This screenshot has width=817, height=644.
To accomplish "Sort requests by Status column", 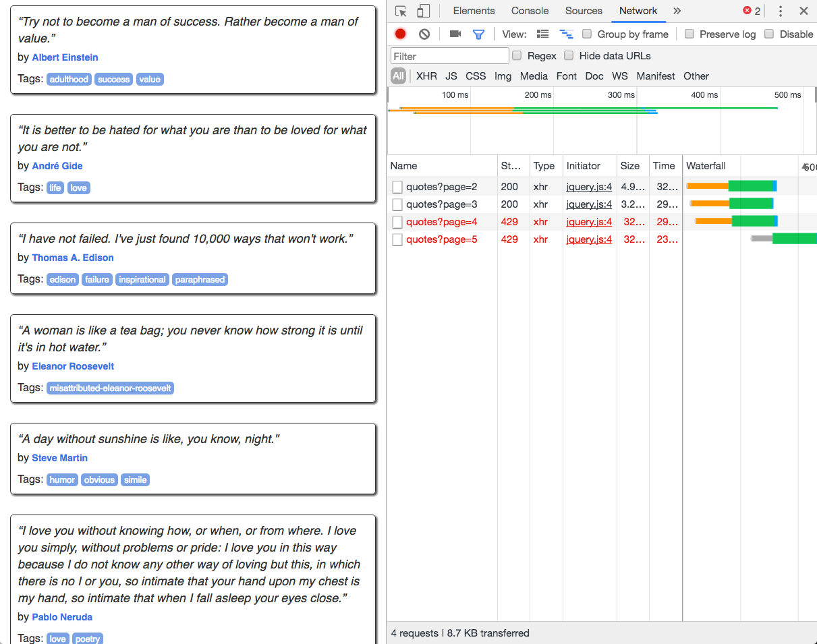I will click(x=513, y=166).
